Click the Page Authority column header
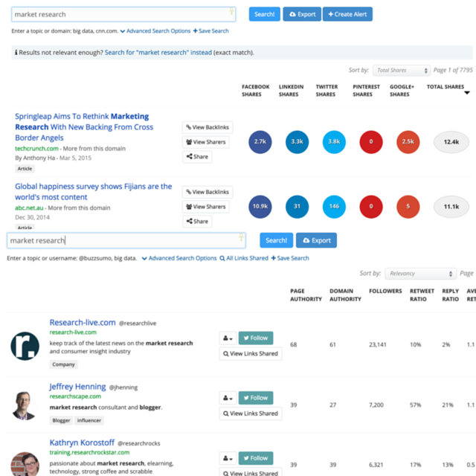The width and height of the screenshot is (476, 476). click(306, 295)
